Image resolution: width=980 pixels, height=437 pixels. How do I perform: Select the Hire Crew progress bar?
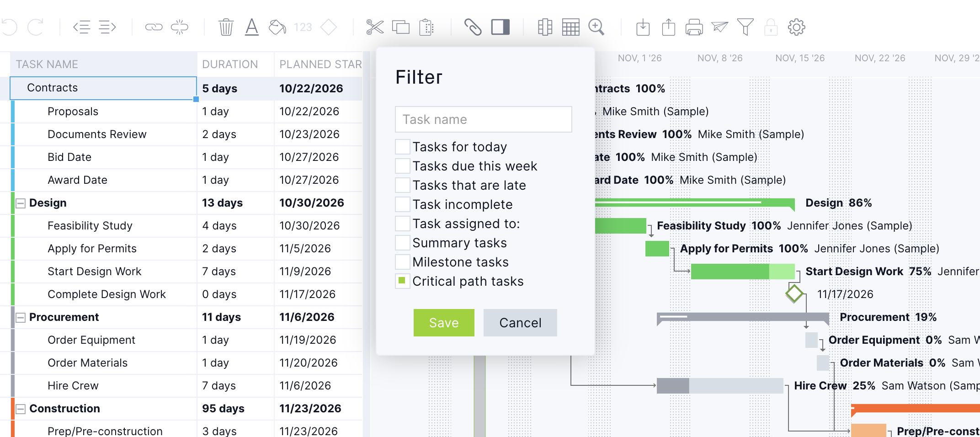click(x=719, y=386)
